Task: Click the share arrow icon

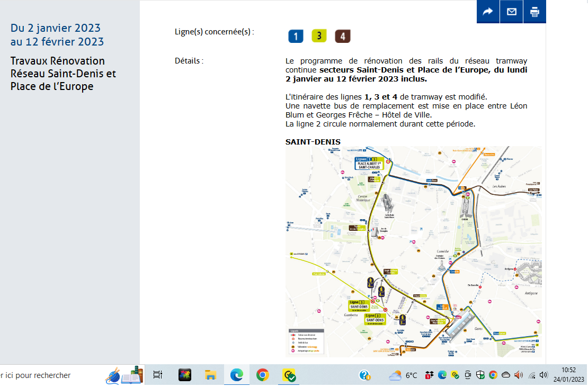Action: click(488, 12)
